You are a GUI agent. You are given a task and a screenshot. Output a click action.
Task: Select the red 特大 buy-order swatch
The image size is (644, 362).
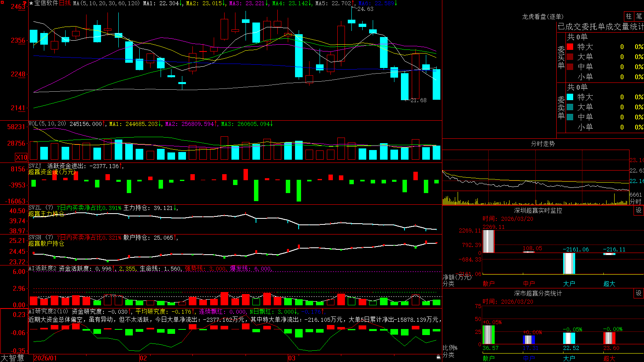[x=570, y=47]
